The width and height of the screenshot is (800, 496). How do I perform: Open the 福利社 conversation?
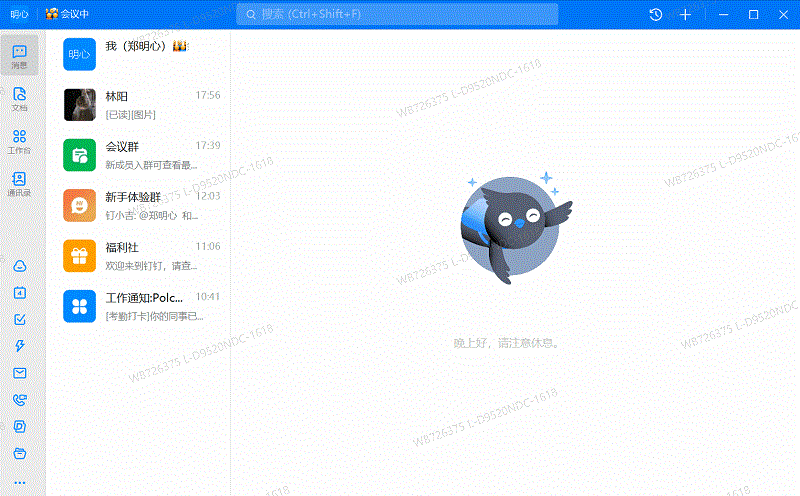click(x=138, y=256)
